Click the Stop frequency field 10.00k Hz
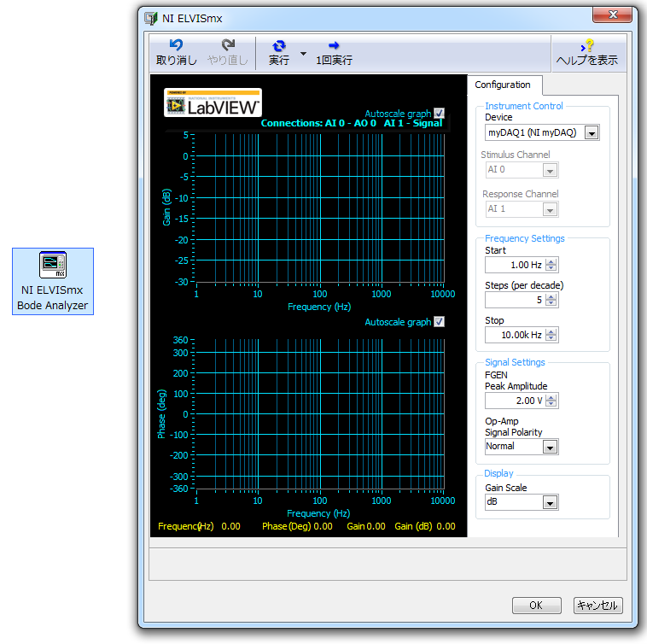Screen dimensions: 647x644 [515, 335]
